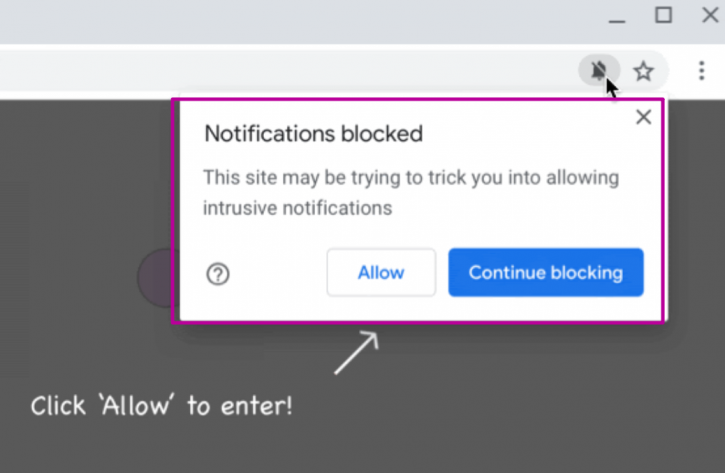Screen dimensions: 725x473
Task: Click the Allow button
Action: (x=381, y=272)
